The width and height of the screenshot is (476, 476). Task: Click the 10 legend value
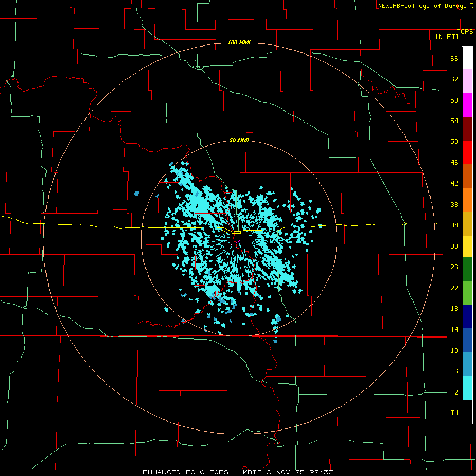[454, 350]
